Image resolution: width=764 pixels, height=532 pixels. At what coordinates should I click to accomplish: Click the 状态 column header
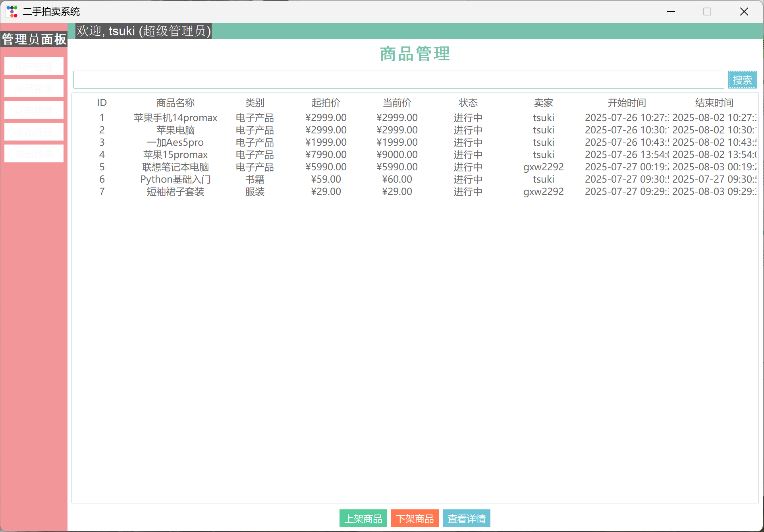(468, 103)
